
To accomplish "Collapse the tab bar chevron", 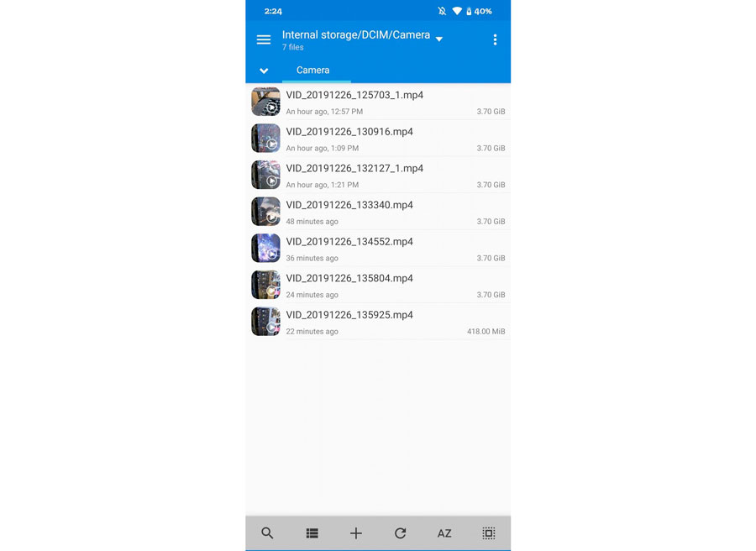I will [264, 71].
